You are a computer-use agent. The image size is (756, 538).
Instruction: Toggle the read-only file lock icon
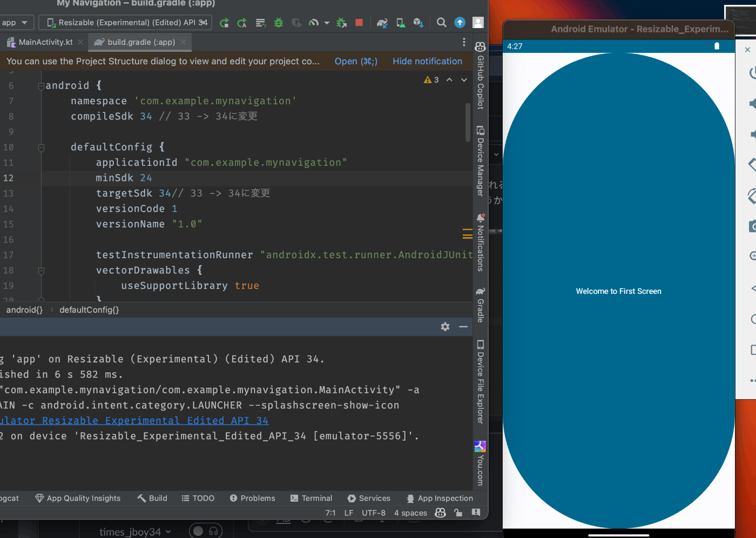click(x=458, y=513)
